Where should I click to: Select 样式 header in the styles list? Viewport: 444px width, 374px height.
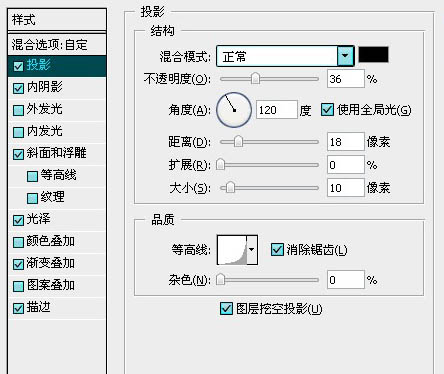coord(57,20)
